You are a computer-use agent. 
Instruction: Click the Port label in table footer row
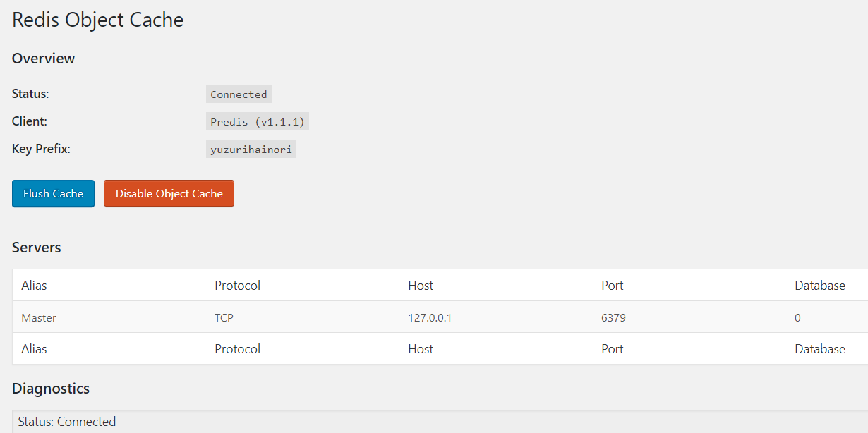click(x=612, y=349)
